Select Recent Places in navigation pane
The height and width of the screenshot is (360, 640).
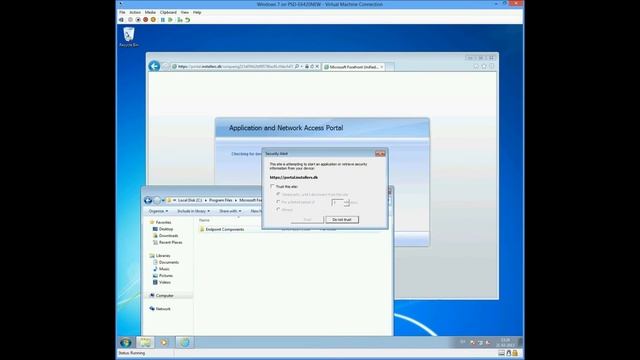167,242
